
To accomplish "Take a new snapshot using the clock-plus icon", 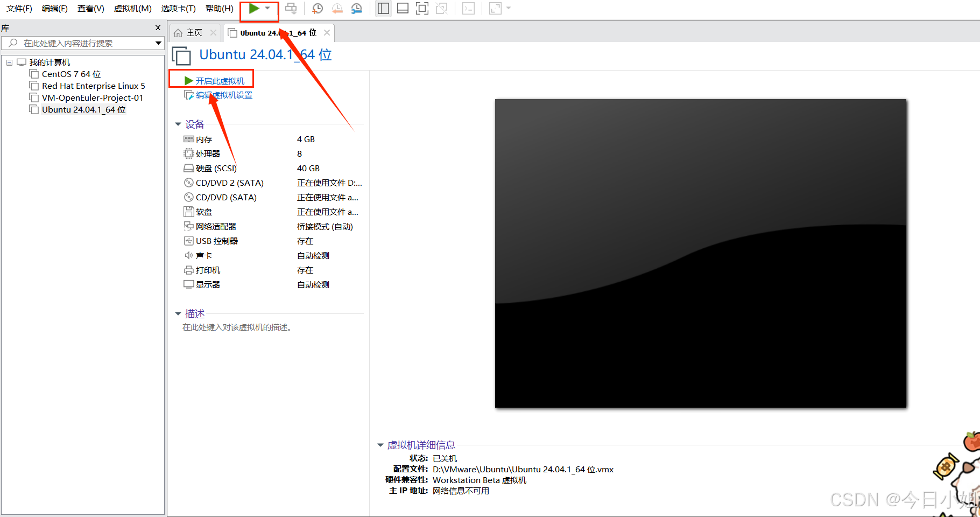I will coord(317,8).
